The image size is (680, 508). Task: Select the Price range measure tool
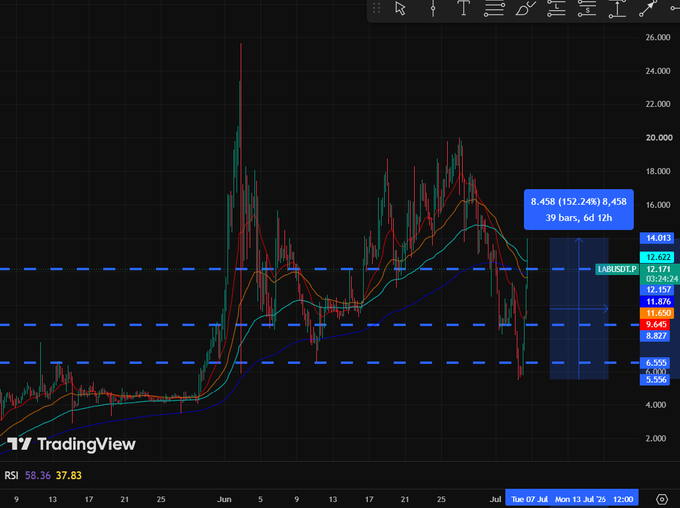617,9
